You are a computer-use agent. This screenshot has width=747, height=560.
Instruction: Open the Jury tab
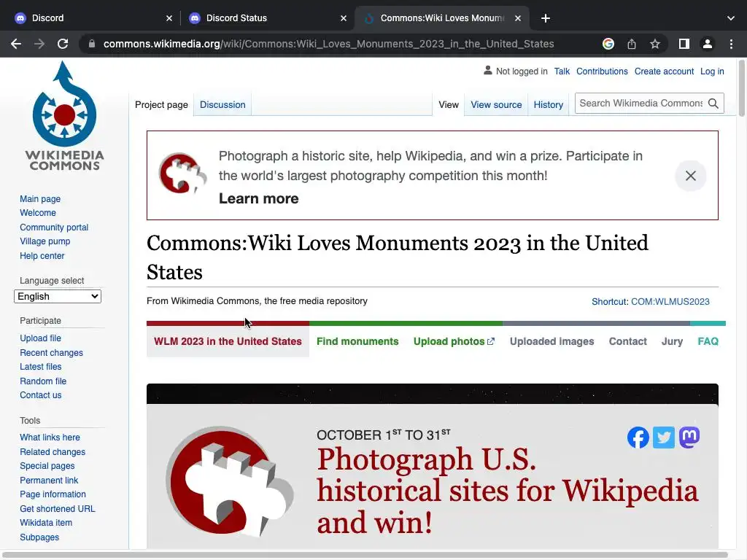[x=672, y=341]
